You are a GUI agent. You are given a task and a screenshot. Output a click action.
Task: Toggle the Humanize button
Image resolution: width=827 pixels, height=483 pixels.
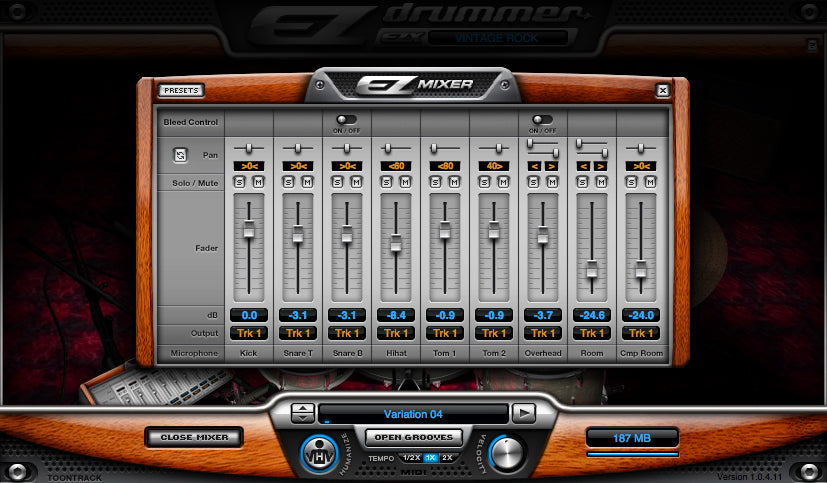pos(316,455)
